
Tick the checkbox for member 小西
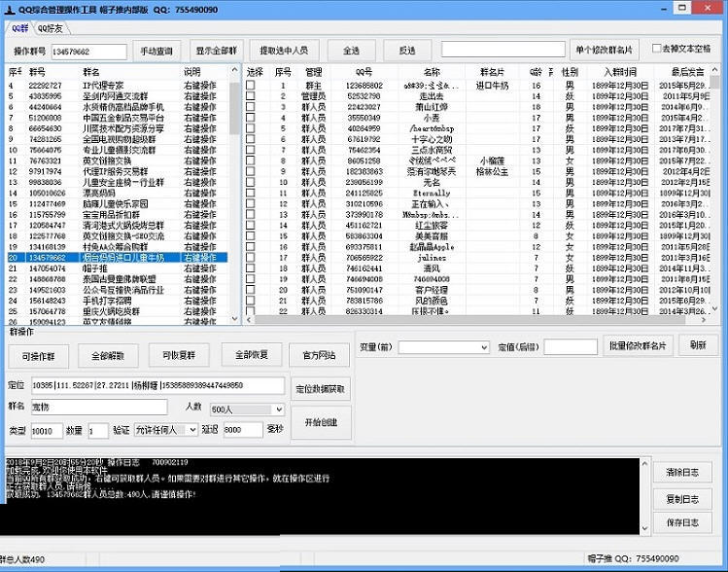[x=250, y=118]
